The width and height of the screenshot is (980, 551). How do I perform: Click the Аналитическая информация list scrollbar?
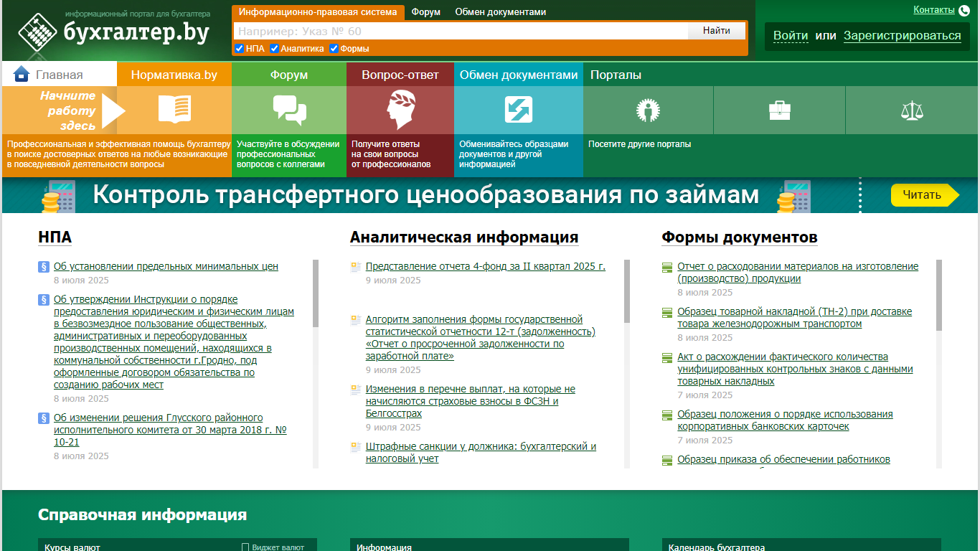click(x=627, y=291)
